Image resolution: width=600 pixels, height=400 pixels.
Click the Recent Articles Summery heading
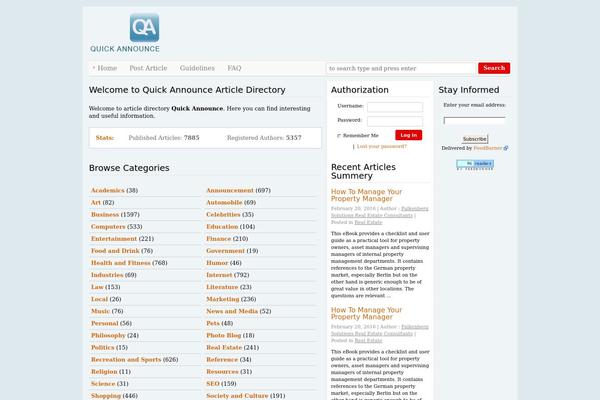[x=363, y=171]
